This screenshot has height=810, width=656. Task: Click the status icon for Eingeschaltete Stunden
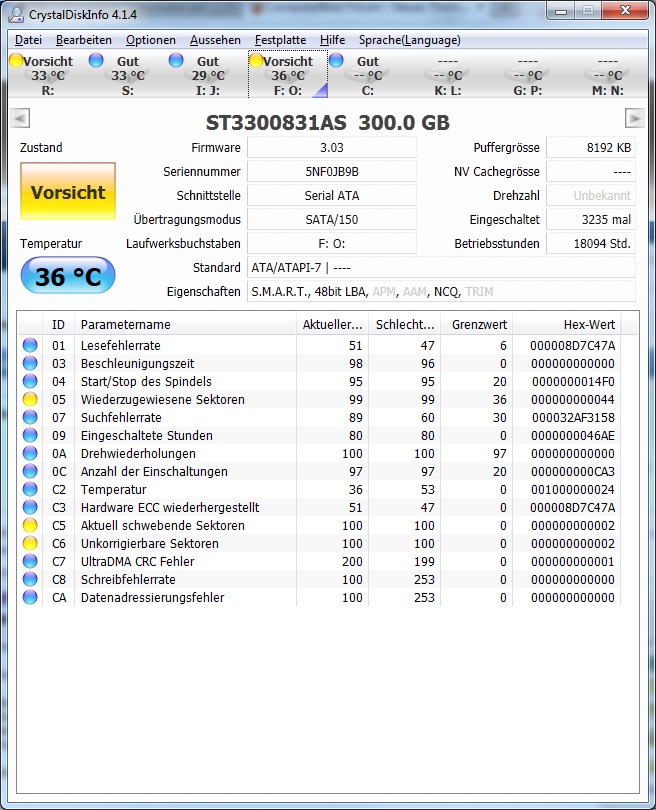[x=30, y=435]
